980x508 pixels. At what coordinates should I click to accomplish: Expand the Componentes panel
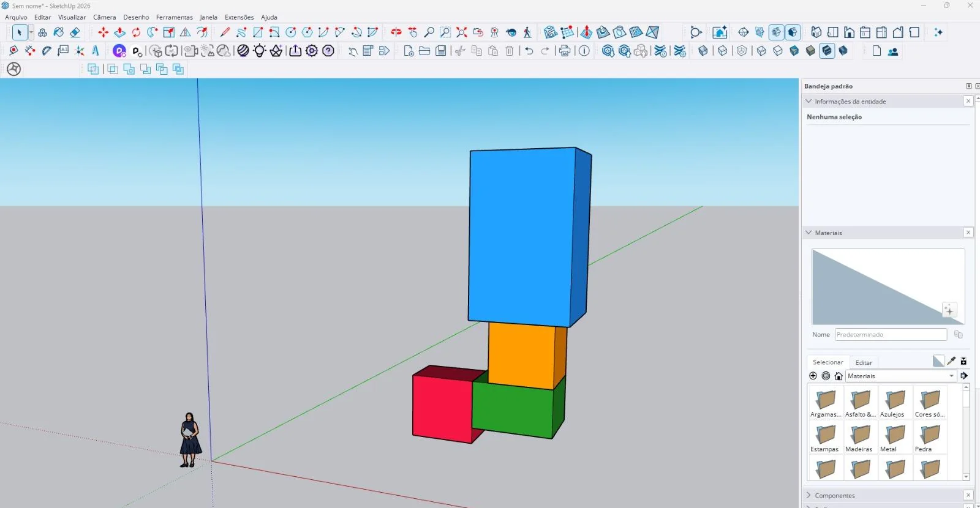(809, 495)
